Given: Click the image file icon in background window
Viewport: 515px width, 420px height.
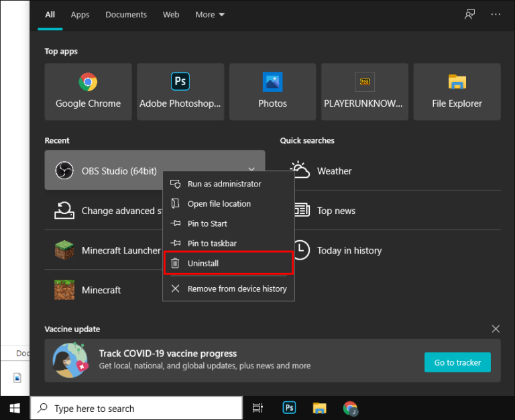Looking at the screenshot, I should pos(17,378).
